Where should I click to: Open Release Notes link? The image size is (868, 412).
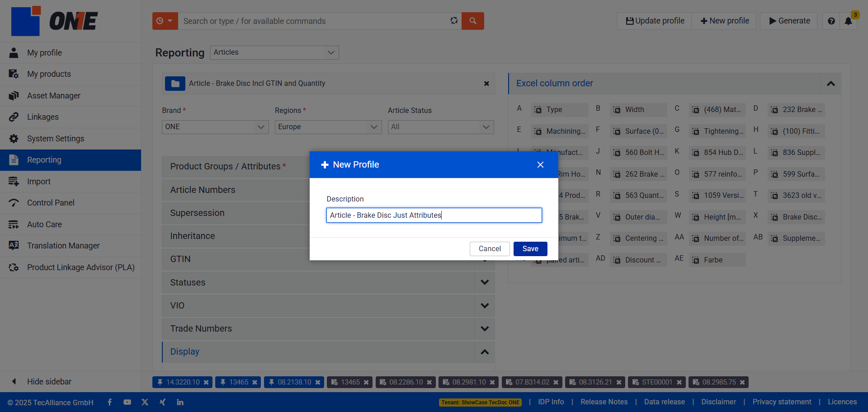(x=604, y=402)
